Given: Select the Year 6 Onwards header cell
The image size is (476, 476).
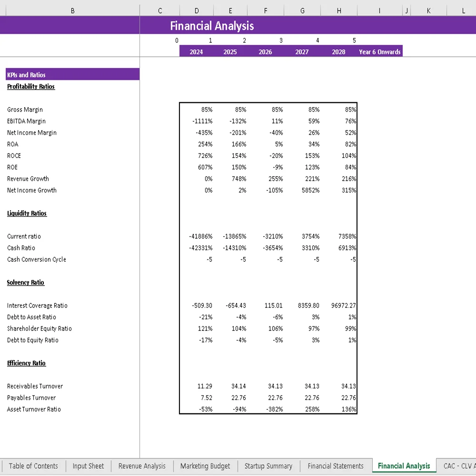Looking at the screenshot, I should (379, 51).
